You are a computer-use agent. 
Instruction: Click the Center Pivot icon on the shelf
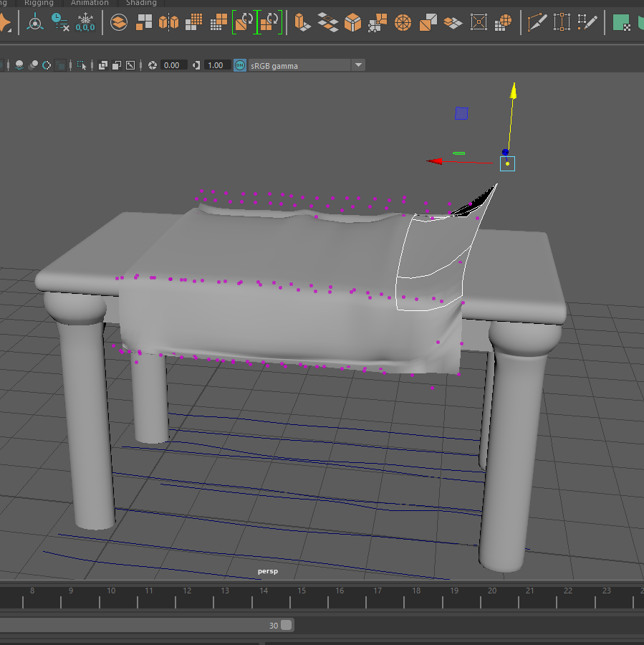(34, 22)
